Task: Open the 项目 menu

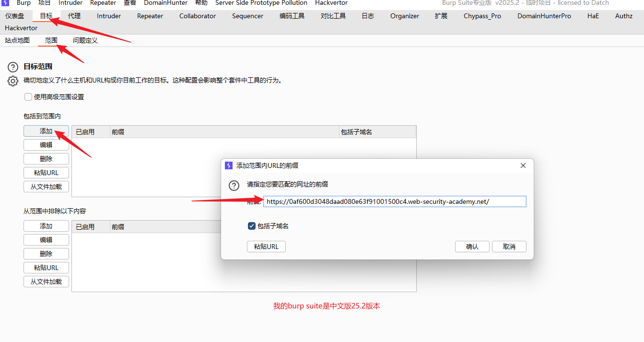Action: [x=45, y=3]
